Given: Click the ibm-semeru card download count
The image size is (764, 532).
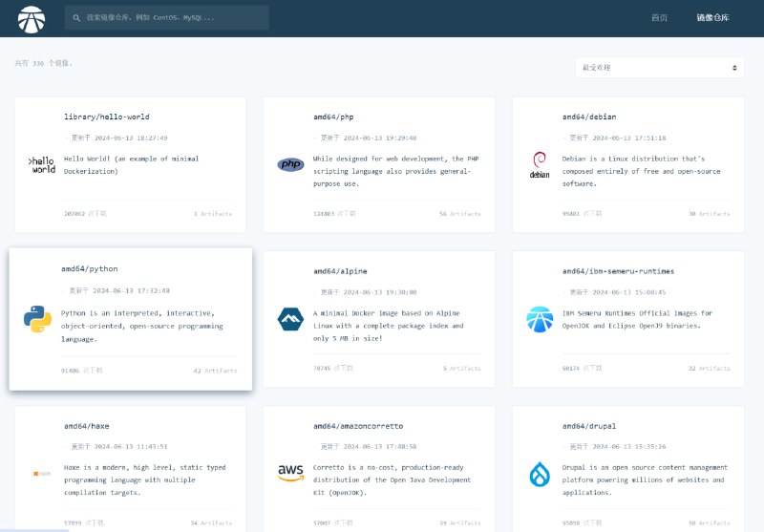Looking at the screenshot, I should pos(582,369).
